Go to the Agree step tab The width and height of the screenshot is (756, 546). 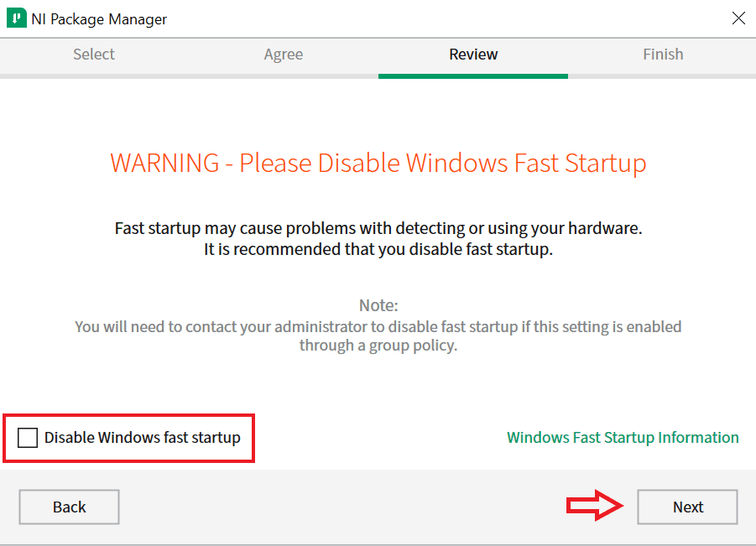click(284, 55)
